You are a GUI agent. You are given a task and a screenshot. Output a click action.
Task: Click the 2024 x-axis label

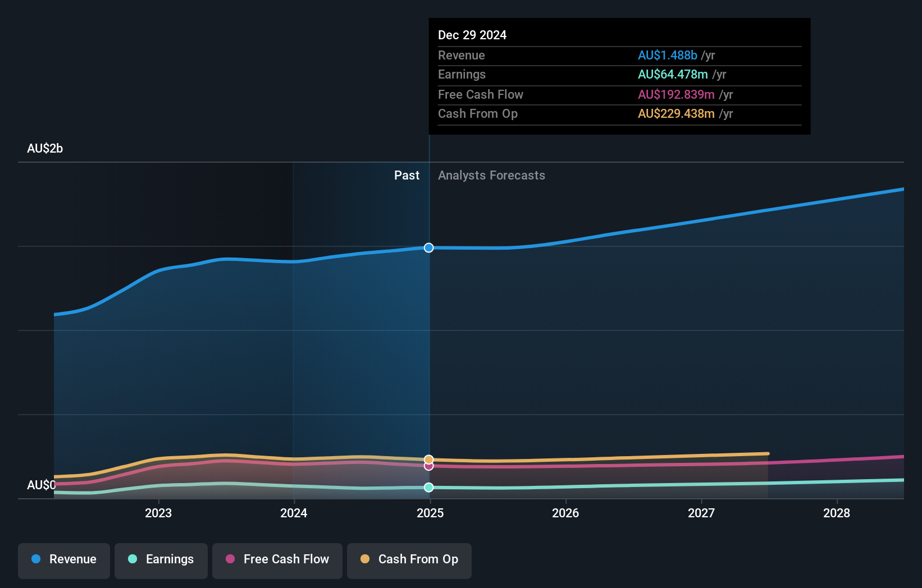tap(294, 513)
